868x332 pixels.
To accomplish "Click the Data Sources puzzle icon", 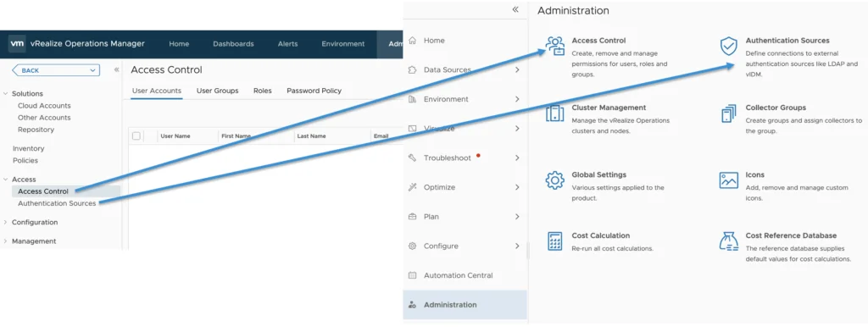I will point(412,69).
